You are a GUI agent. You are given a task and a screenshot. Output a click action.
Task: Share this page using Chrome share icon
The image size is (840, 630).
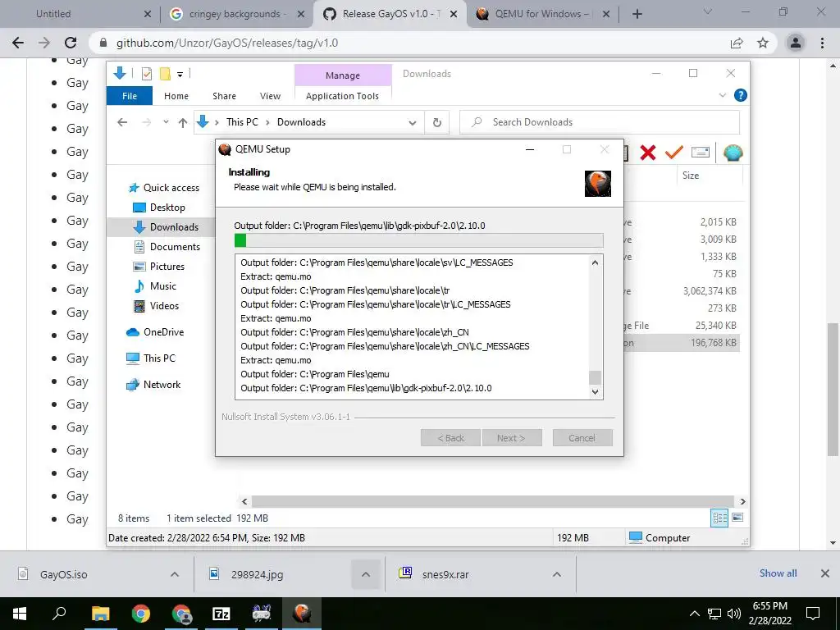[737, 43]
